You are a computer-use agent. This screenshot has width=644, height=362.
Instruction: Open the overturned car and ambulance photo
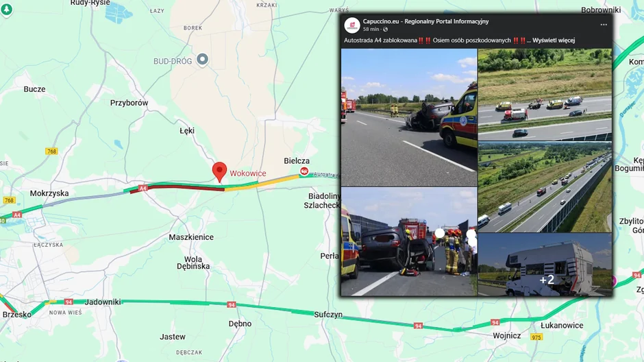pyautogui.click(x=409, y=117)
